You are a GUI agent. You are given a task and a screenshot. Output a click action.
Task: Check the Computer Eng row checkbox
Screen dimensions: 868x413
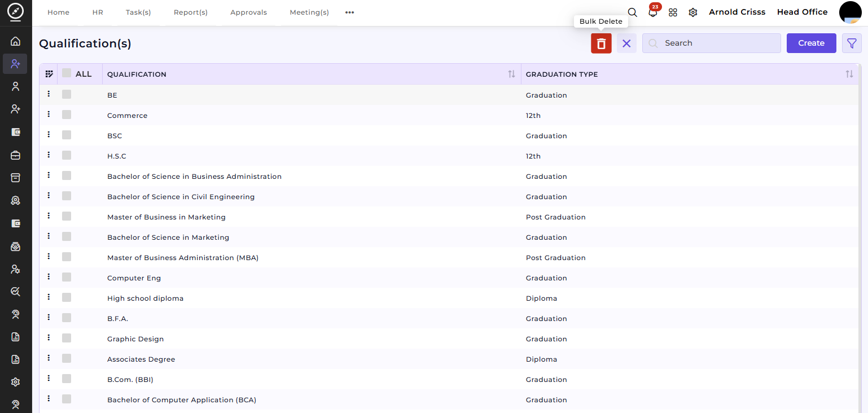(67, 277)
